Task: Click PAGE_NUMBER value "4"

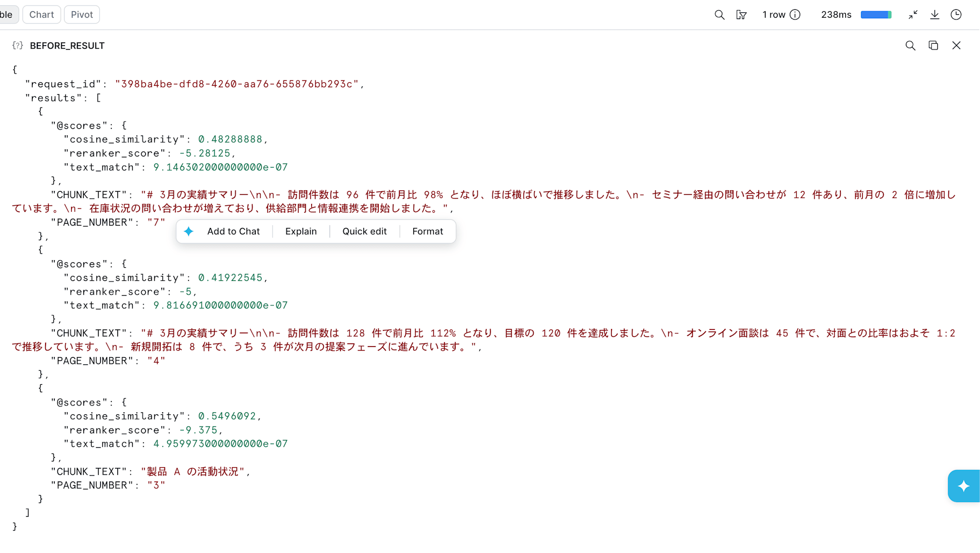Action: point(156,361)
